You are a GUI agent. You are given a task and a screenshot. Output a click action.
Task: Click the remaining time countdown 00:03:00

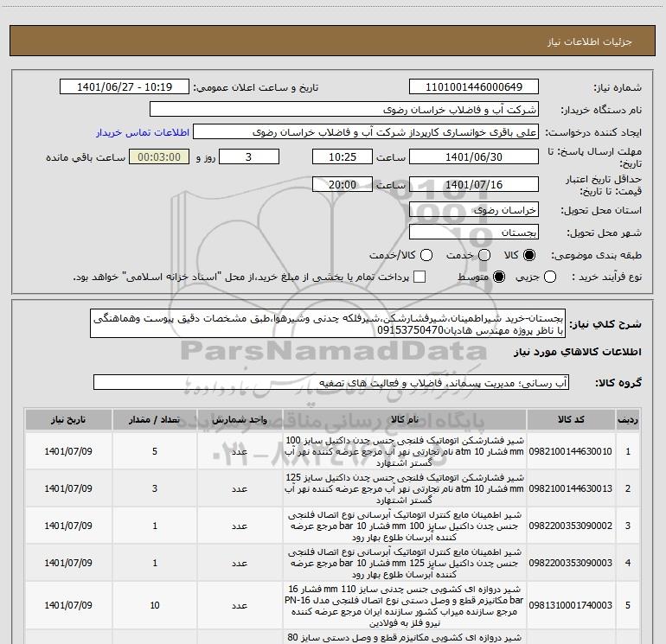[159, 156]
